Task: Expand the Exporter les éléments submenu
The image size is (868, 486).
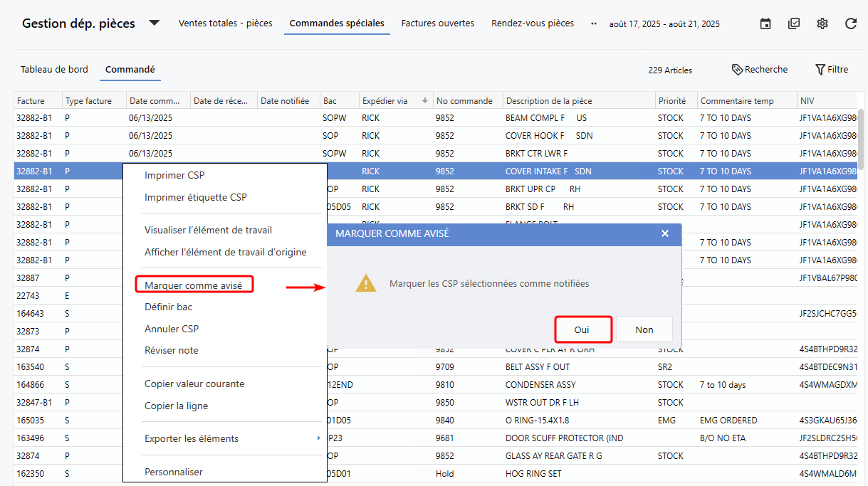Action: coord(318,438)
